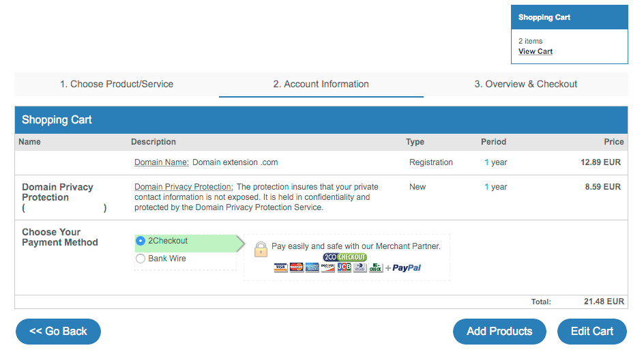Click the Domain Privacy Protection description link
Image resolution: width=644 pixels, height=350 pixels.
click(184, 187)
